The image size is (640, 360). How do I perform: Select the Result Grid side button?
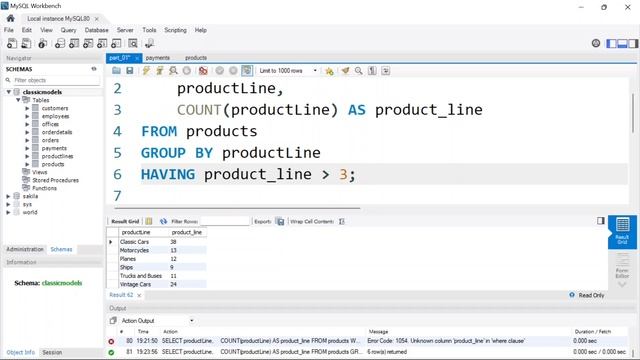[622, 231]
